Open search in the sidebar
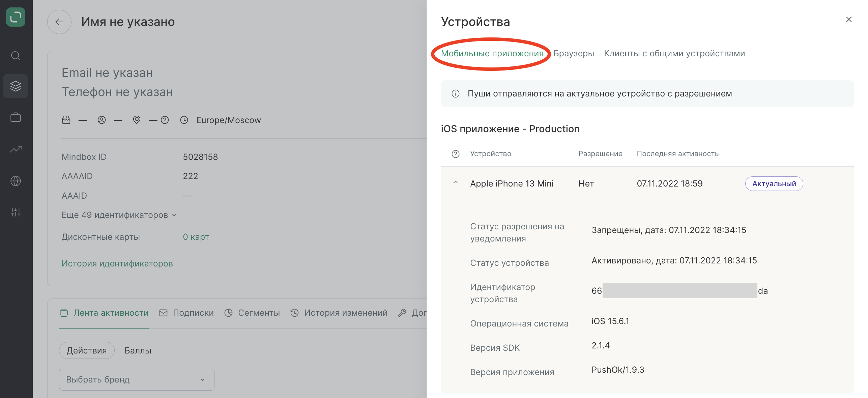Viewport: 868px width, 398px height. [16, 55]
